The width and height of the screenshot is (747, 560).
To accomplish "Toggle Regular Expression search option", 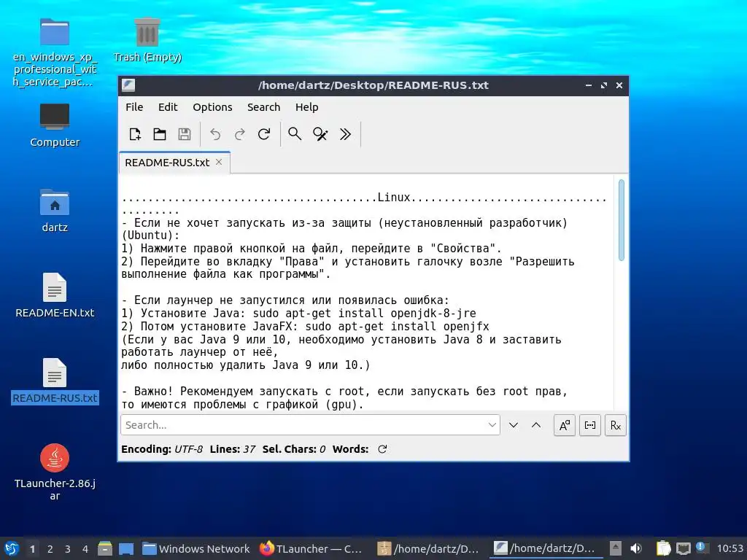I will (616, 425).
